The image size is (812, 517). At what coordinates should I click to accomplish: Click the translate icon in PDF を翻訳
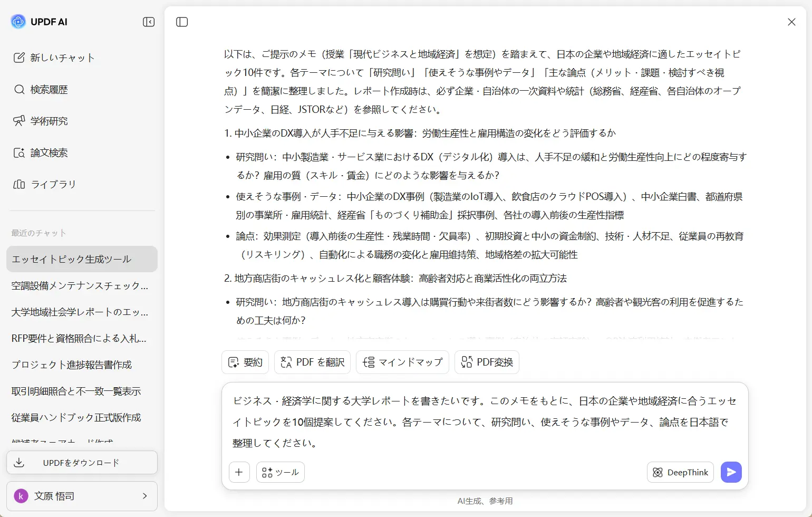point(286,362)
